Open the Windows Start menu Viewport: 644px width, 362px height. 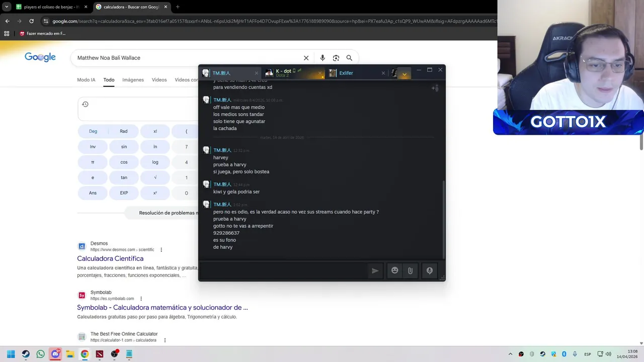pos(11,354)
